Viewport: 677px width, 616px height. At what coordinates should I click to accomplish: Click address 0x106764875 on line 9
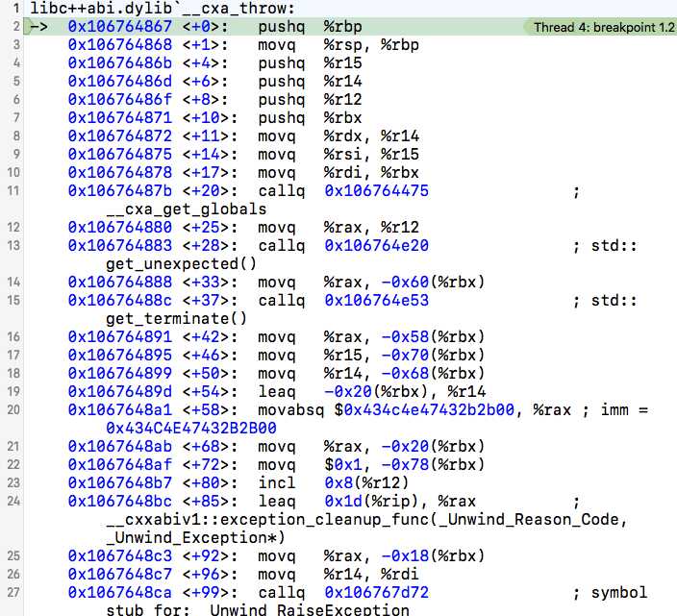[120, 155]
